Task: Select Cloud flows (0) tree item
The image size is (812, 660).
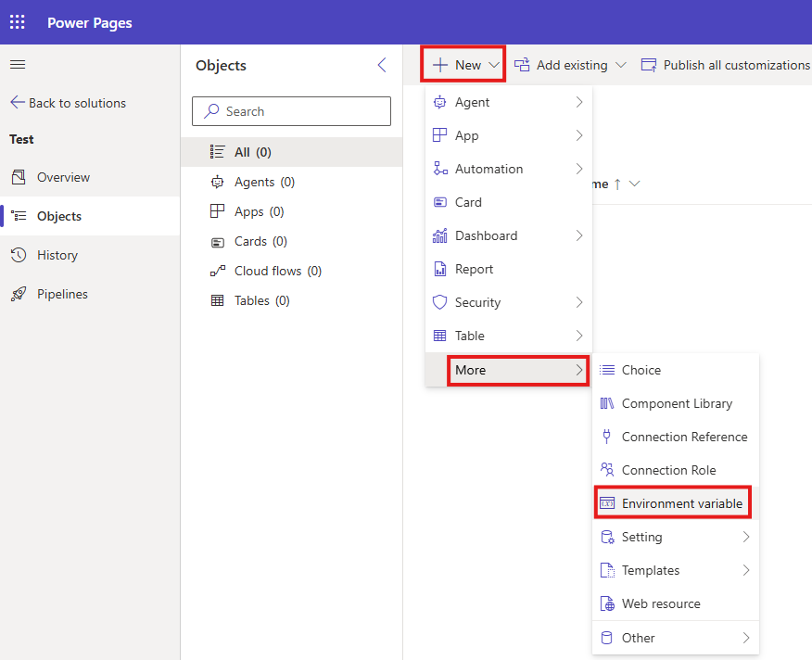Action: pyautogui.click(x=292, y=271)
